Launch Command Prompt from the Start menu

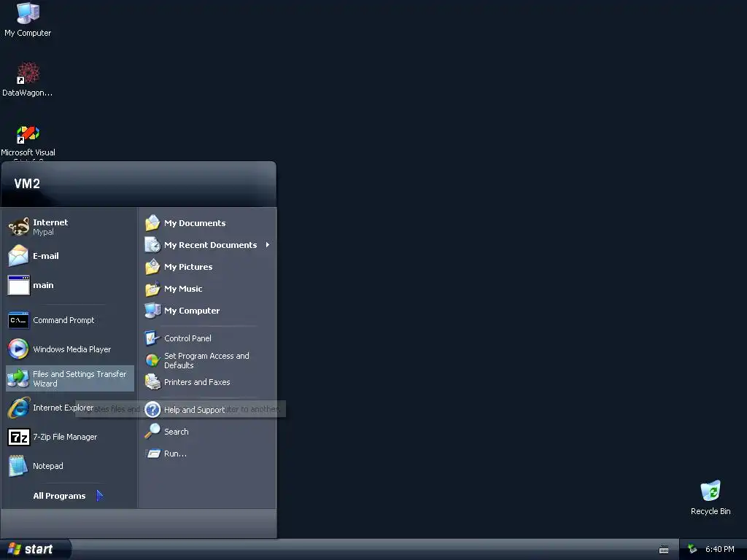tap(70, 320)
